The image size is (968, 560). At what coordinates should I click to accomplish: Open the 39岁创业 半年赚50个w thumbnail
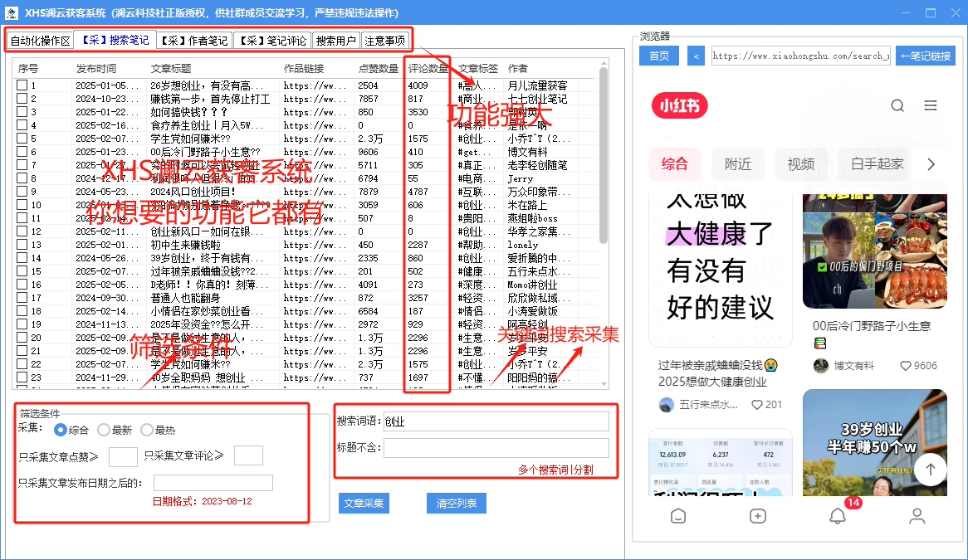point(875,442)
